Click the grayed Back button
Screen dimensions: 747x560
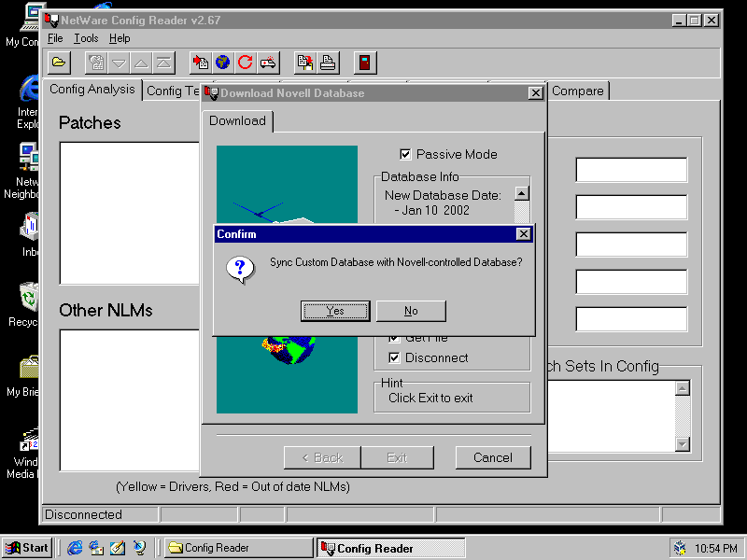(322, 457)
